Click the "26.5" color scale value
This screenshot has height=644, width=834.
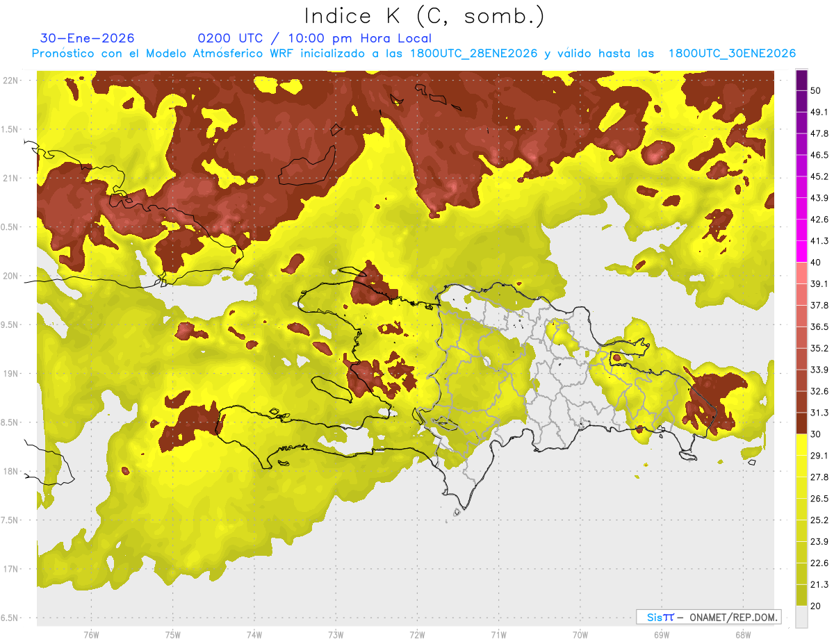click(x=819, y=499)
